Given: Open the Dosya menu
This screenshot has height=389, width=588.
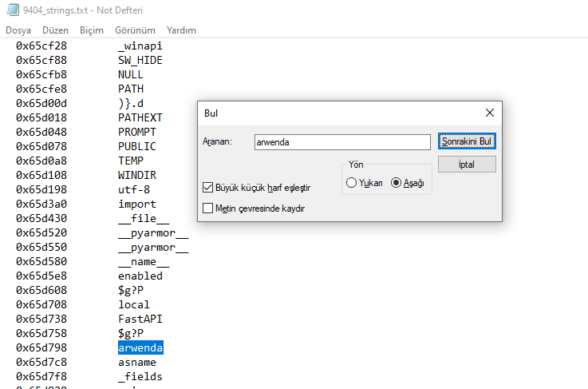Looking at the screenshot, I should click(18, 30).
